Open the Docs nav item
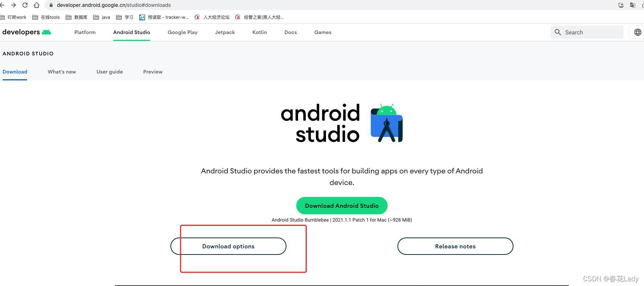This screenshot has width=644, height=286. 291,32
